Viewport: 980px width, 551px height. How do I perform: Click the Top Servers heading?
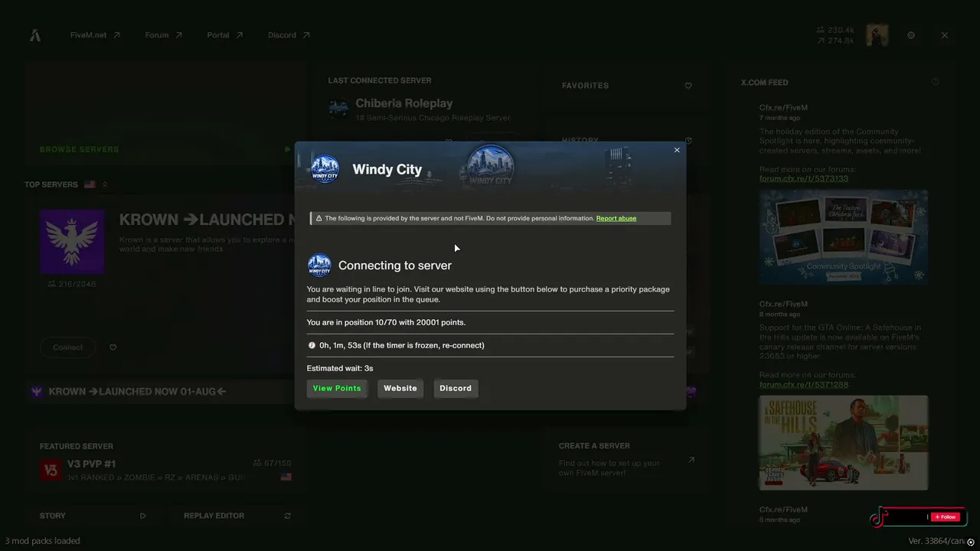tap(51, 184)
